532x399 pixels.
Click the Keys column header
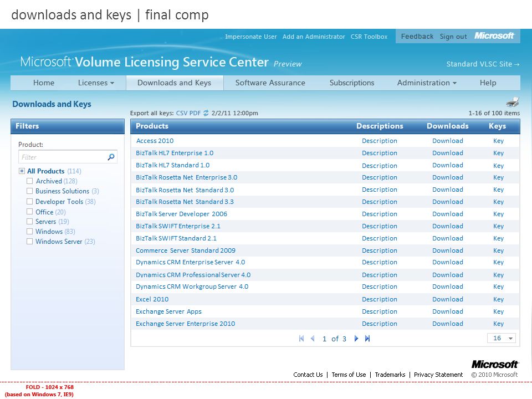pyautogui.click(x=498, y=126)
